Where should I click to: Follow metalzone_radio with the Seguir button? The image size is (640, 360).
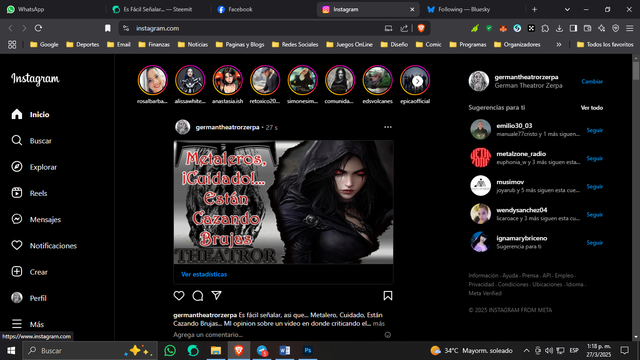595,158
